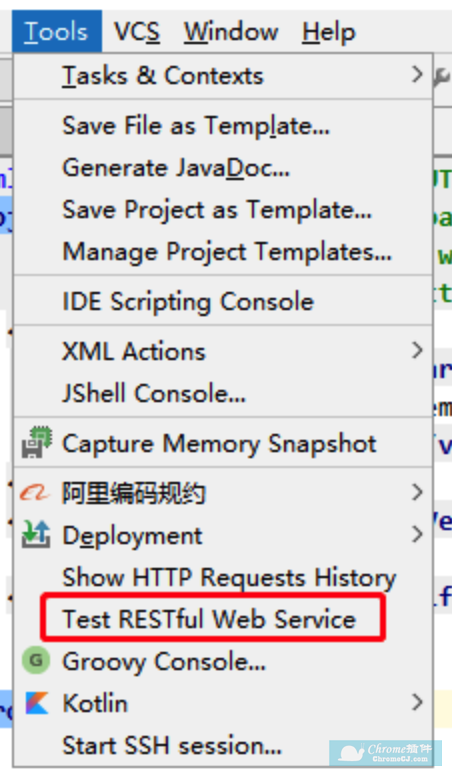The height and width of the screenshot is (776, 452).
Task: Open the Kotlin submenu
Action: coord(223,704)
